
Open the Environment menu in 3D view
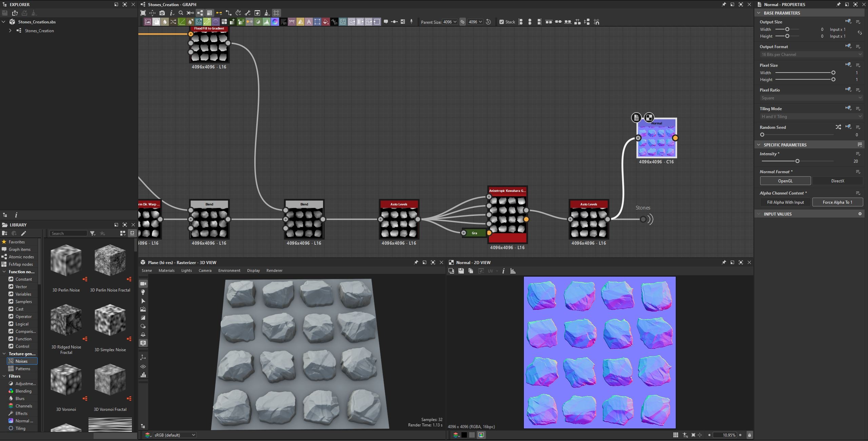(229, 270)
